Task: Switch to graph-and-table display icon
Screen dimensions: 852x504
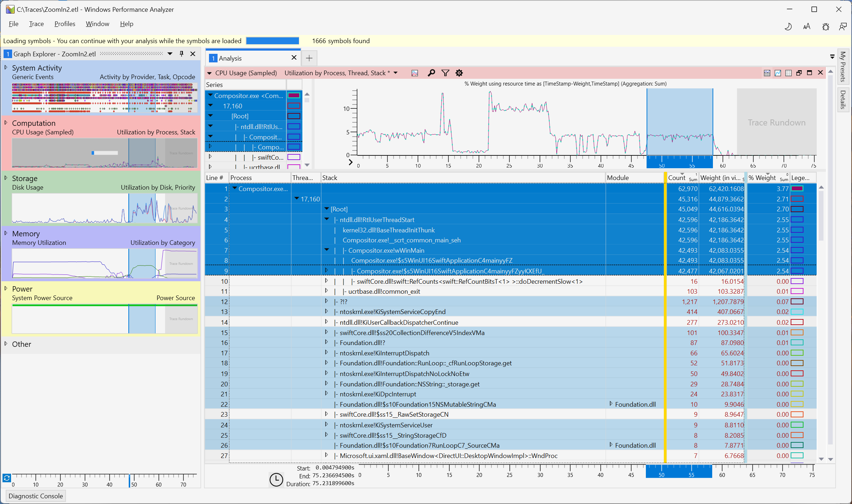Action: click(x=767, y=73)
